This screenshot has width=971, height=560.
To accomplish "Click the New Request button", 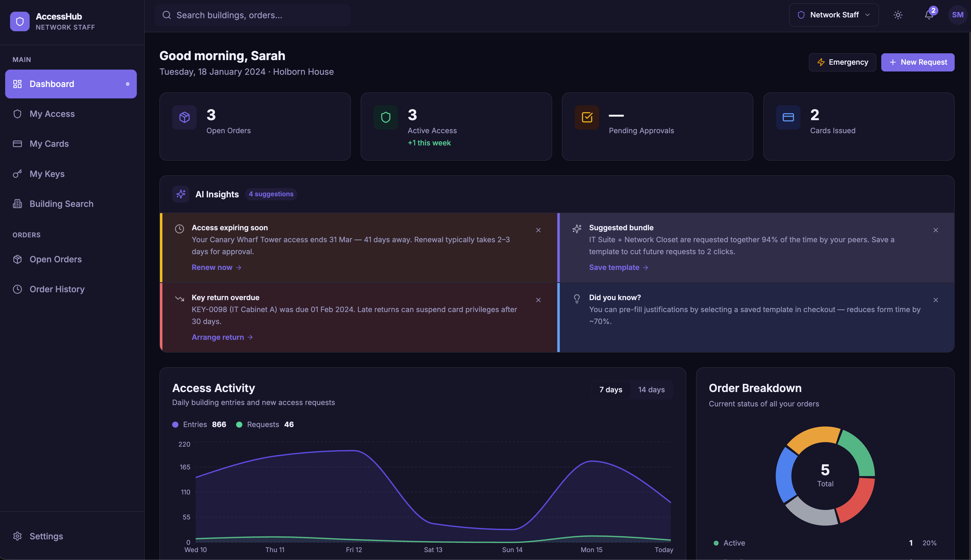I will point(917,62).
